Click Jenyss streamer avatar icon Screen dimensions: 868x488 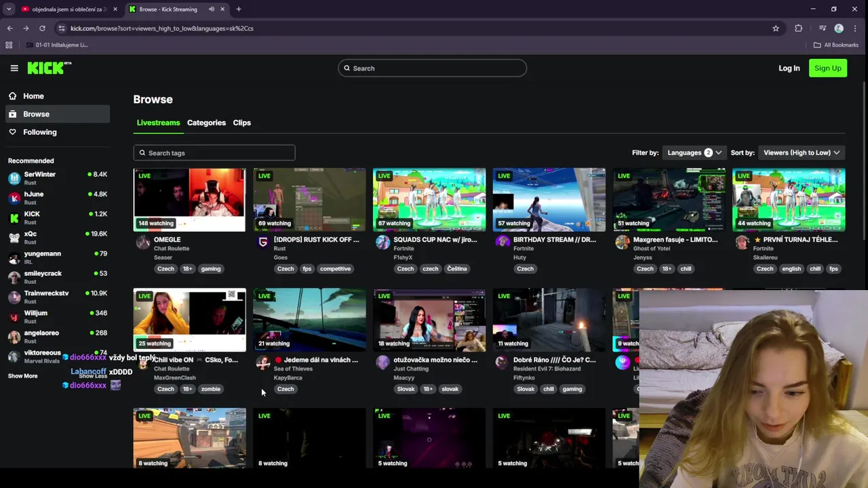(623, 243)
